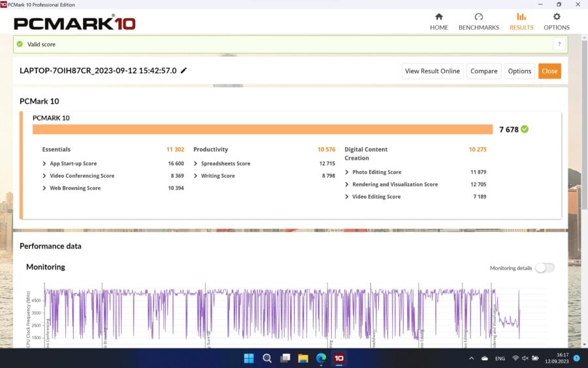
Task: Click the green Valid score check icon
Action: coord(20,44)
